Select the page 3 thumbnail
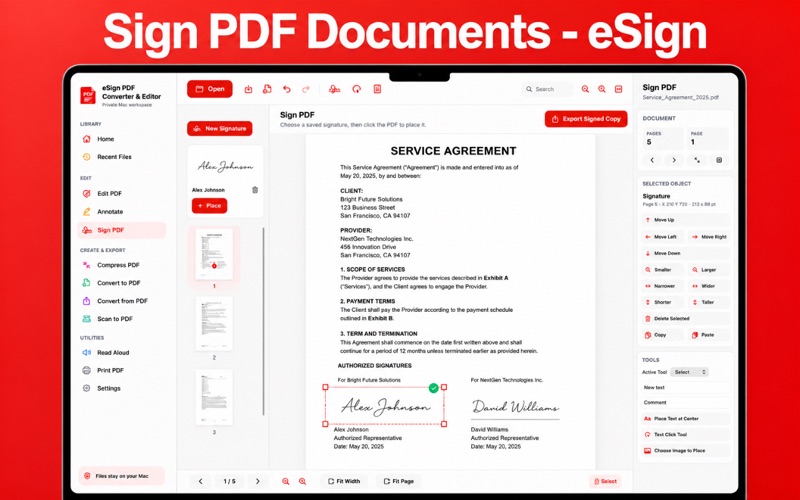Screen dimensions: 800x500 214,397
